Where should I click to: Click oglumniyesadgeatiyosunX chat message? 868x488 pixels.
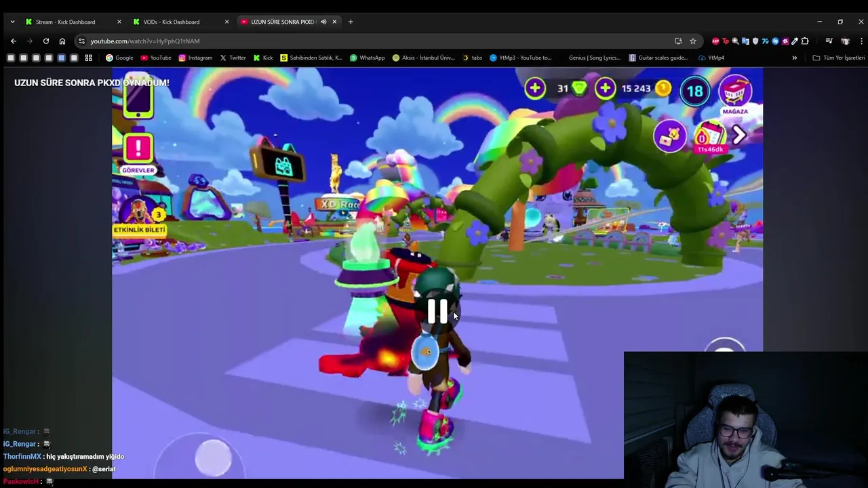60,469
